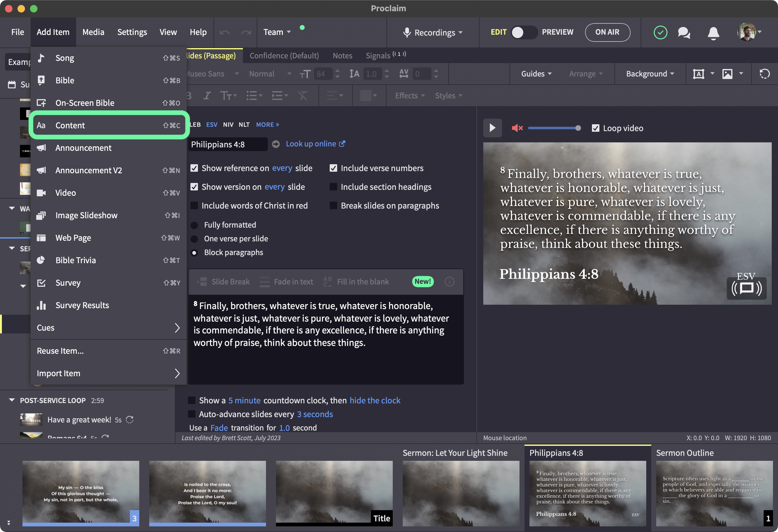Expand the Cues submenu
The width and height of the screenshot is (778, 532).
click(x=108, y=328)
